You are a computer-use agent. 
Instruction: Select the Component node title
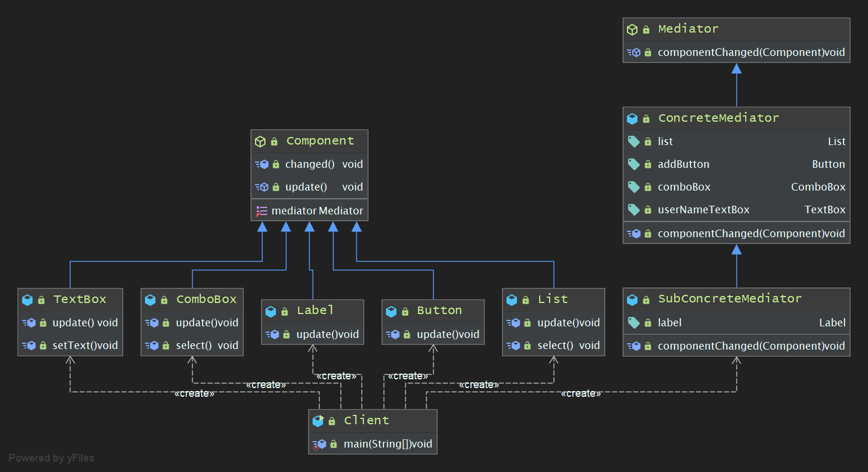click(320, 141)
